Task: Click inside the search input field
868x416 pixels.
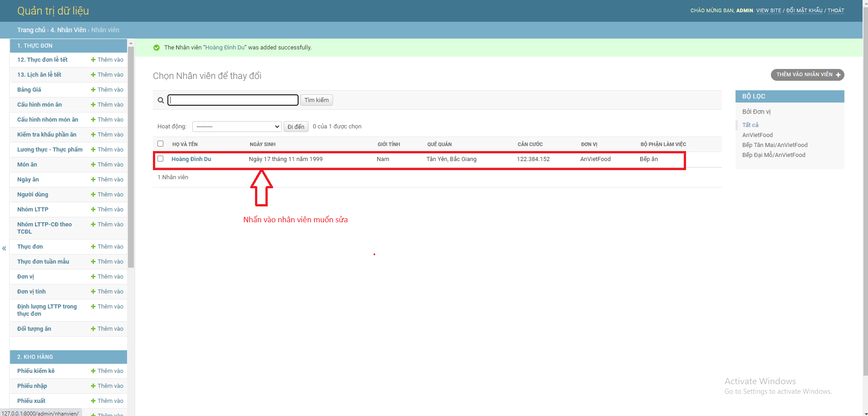Action: pos(232,100)
